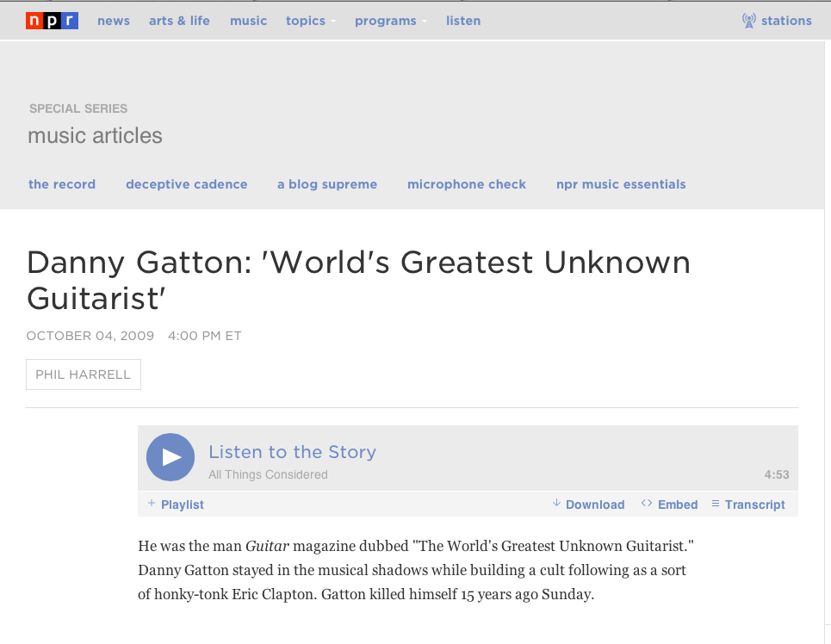Open the microphone check blog
The height and width of the screenshot is (644, 831).
[x=467, y=184]
